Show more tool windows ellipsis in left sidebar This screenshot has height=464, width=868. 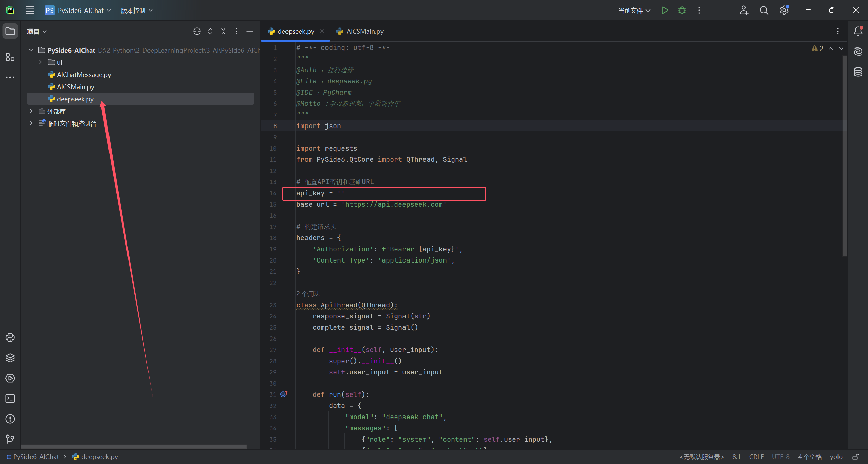pos(10,77)
